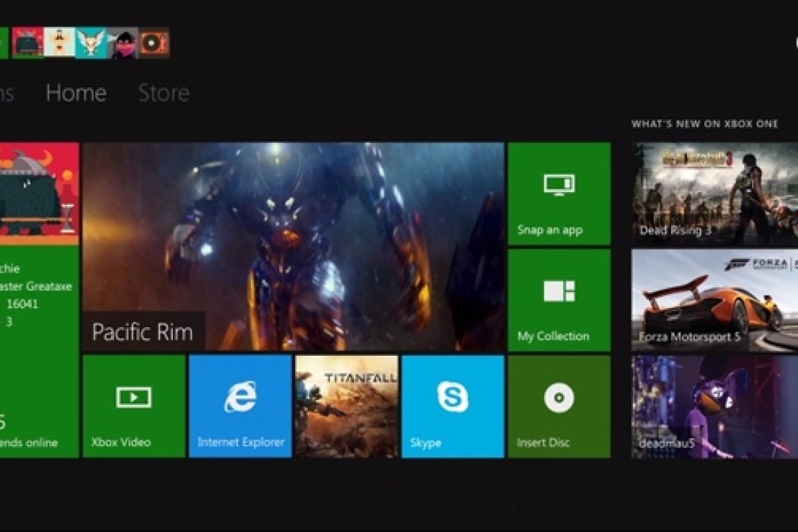Open the Pacific Rim featured tile
Screen dimensions: 798x532
[x=293, y=246]
